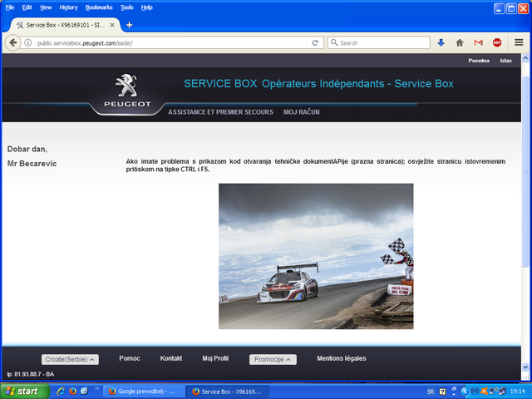This screenshot has width=532, height=399.
Task: Click the Adblock Plus ABP icon
Action: [497, 42]
